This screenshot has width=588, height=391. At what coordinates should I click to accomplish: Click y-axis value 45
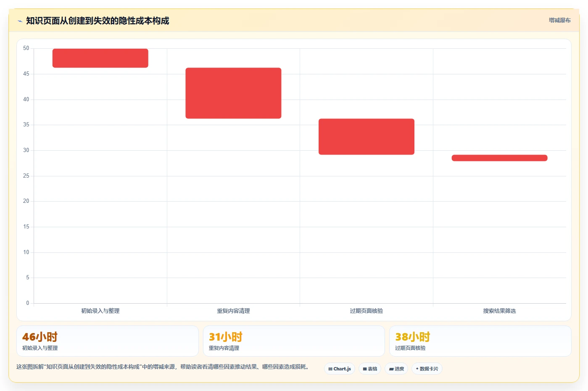[26, 74]
